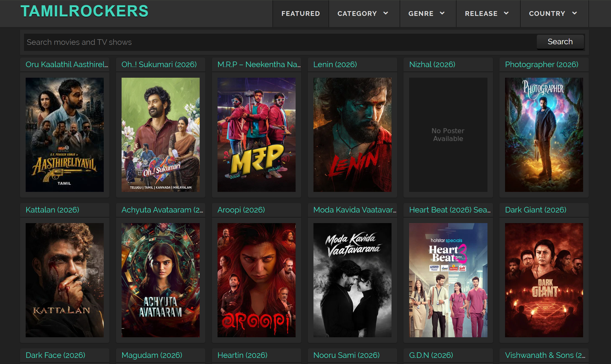This screenshot has width=611, height=364.
Task: Select the Aasthireliyavil movie poster
Action: tap(65, 135)
